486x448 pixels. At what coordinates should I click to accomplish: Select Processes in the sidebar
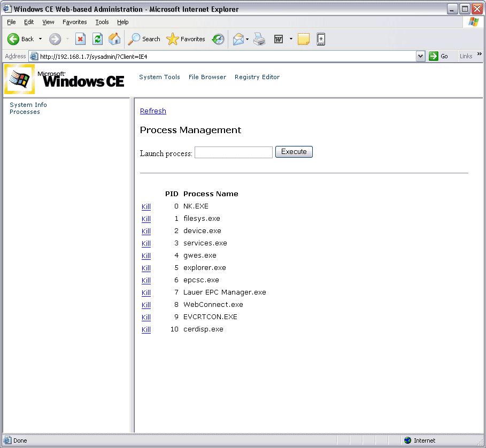pos(25,112)
